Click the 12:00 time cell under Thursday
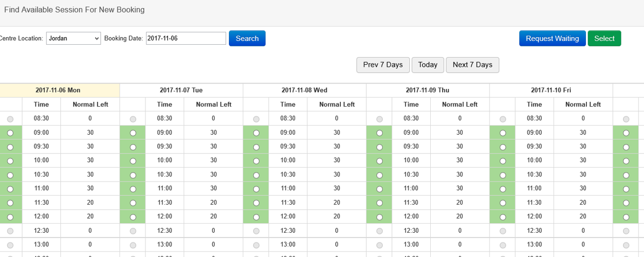The image size is (644, 257). tap(411, 216)
